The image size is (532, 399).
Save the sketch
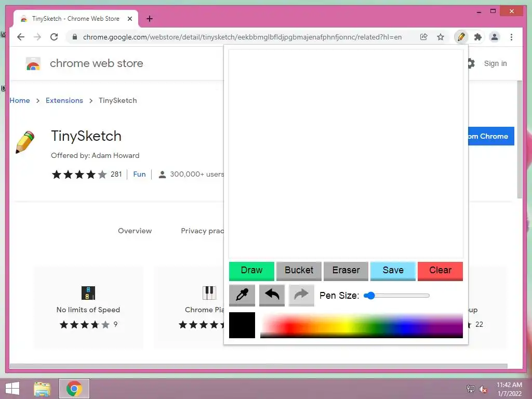[393, 271]
